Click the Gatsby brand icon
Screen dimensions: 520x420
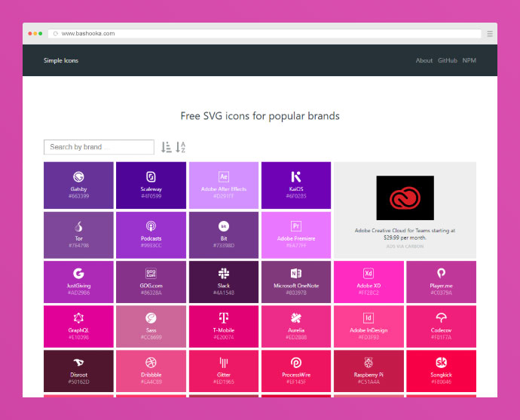(x=78, y=177)
